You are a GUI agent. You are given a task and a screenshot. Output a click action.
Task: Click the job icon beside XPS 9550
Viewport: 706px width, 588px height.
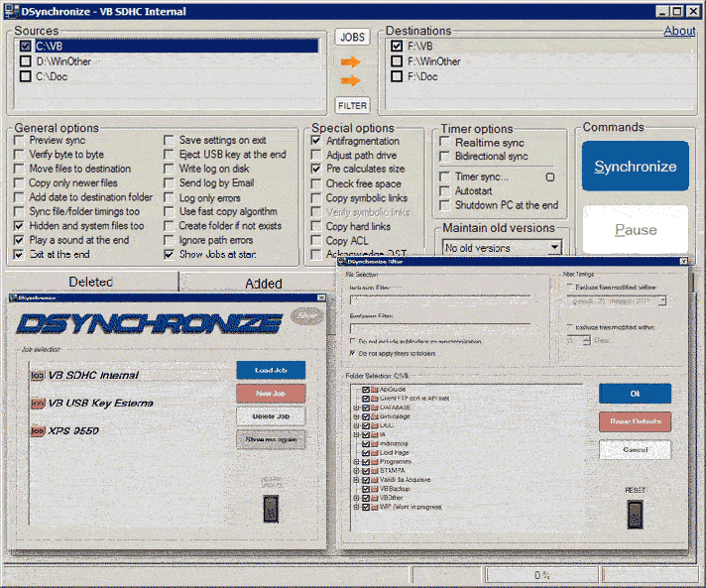click(x=38, y=431)
